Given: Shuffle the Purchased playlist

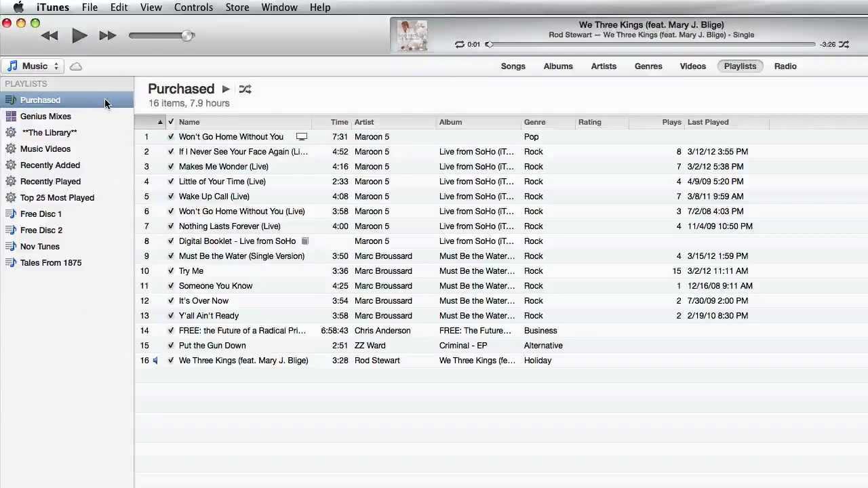Looking at the screenshot, I should click(245, 89).
